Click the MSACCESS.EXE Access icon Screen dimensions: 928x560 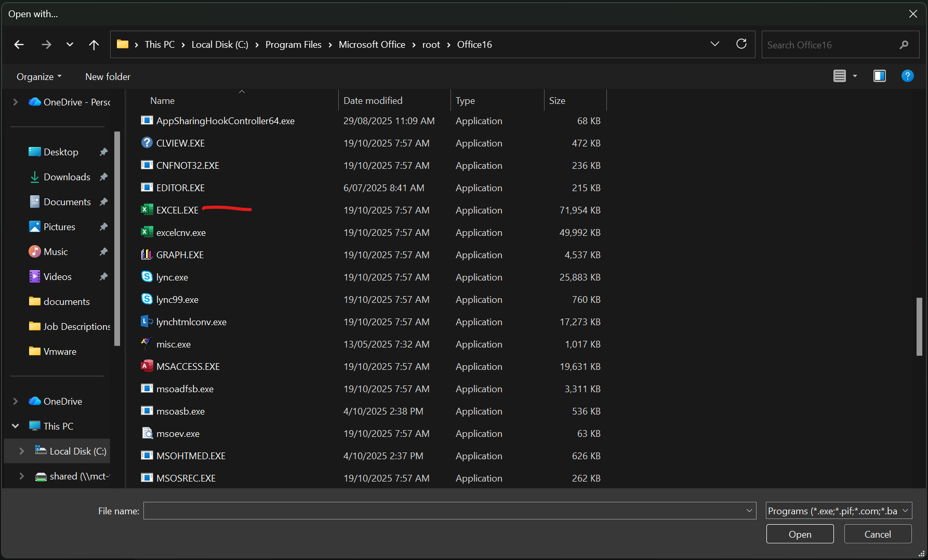(x=147, y=366)
